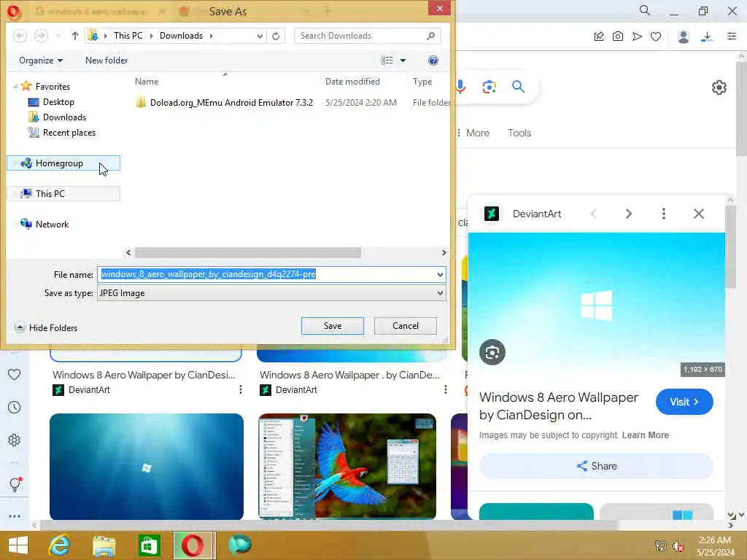Click the Save button
747x560 pixels.
click(333, 326)
